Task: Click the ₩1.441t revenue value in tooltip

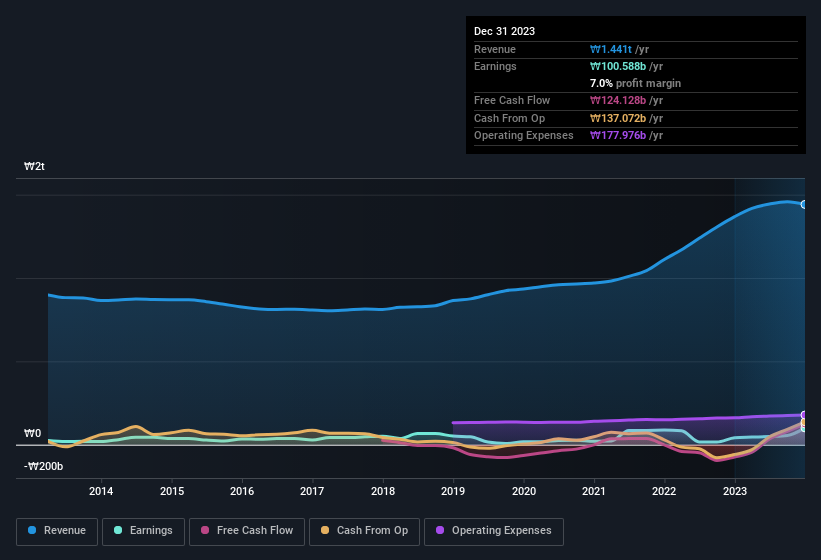Action: (611, 49)
